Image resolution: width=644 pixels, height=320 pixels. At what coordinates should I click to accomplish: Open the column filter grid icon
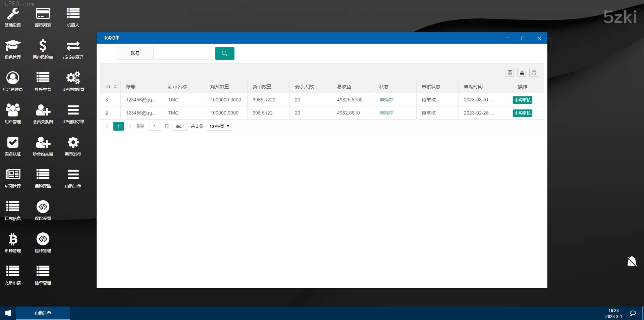(x=510, y=73)
